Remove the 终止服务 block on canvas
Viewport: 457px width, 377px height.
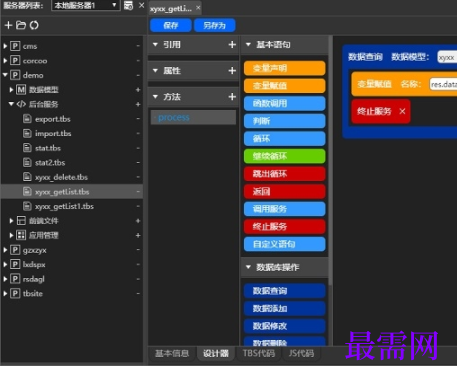point(402,111)
